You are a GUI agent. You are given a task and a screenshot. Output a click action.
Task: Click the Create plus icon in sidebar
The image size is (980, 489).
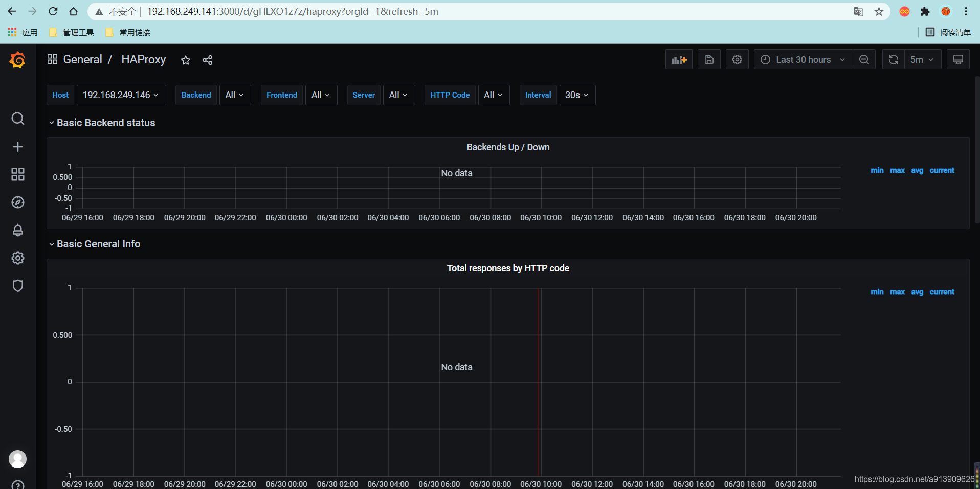(18, 147)
